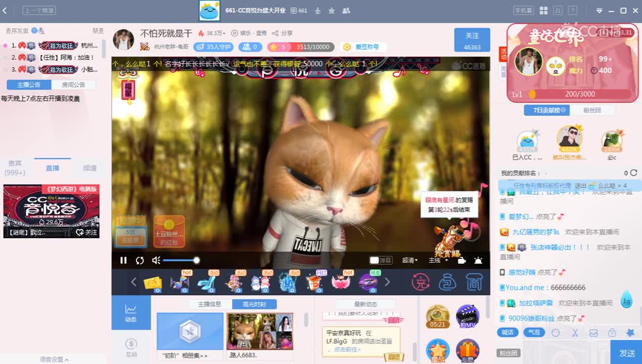Select the blue high-heel shoe gift
This screenshot has height=364, width=642.
207,283
